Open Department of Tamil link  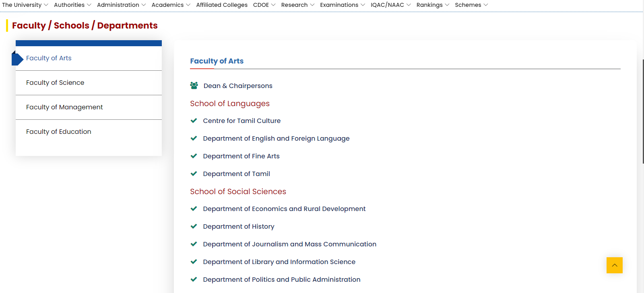tap(236, 174)
